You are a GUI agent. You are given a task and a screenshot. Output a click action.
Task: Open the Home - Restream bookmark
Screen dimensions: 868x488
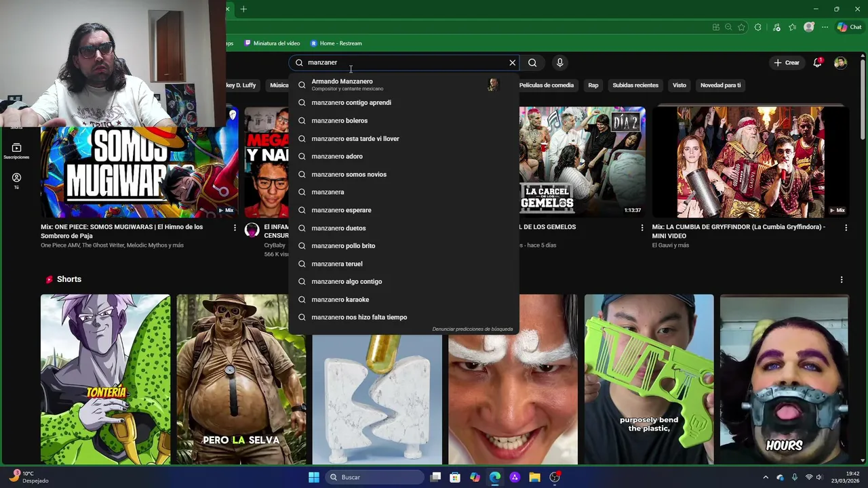coord(336,43)
